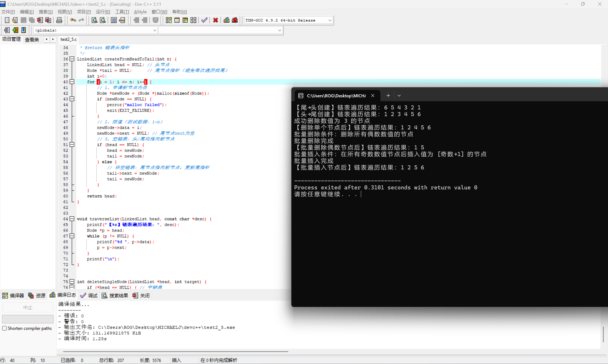Image resolution: width=608 pixels, height=364 pixels.
Task: Click the Add Bookmark green plus icon
Action: tap(15, 30)
